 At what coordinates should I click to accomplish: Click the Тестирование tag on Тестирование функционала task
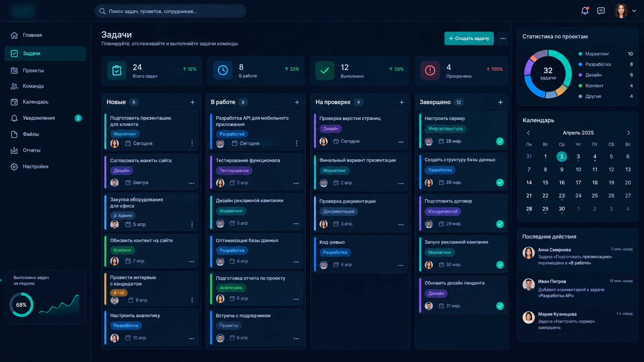coord(234,171)
